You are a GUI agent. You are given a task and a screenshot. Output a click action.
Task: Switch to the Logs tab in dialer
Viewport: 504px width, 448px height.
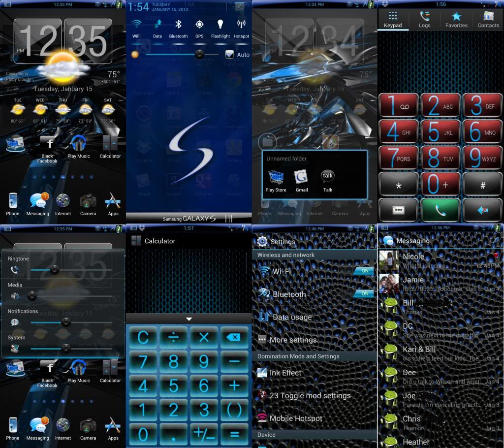tap(424, 20)
